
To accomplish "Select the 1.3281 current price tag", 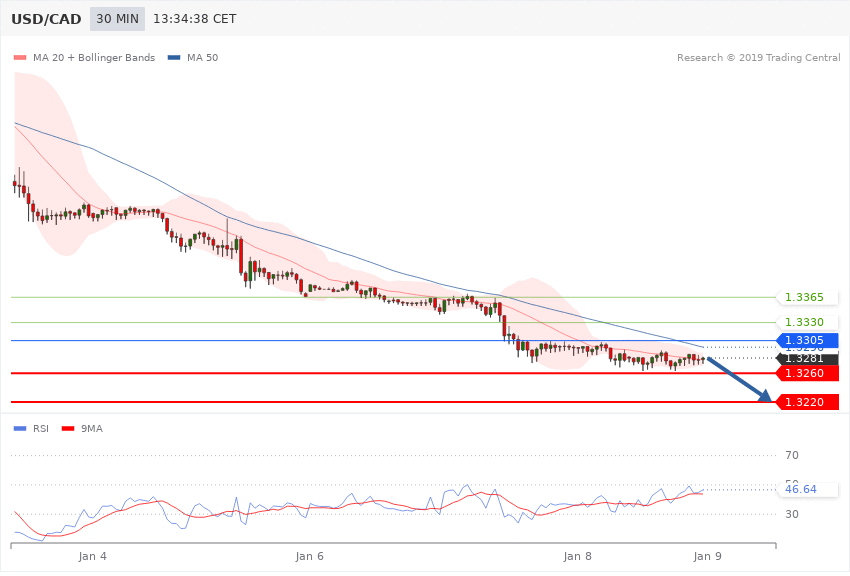I will click(x=808, y=358).
